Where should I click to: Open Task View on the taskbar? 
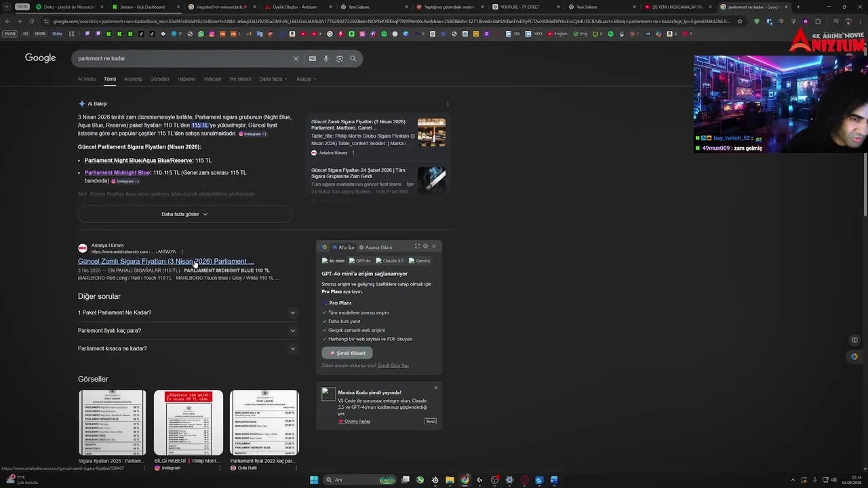(x=405, y=480)
